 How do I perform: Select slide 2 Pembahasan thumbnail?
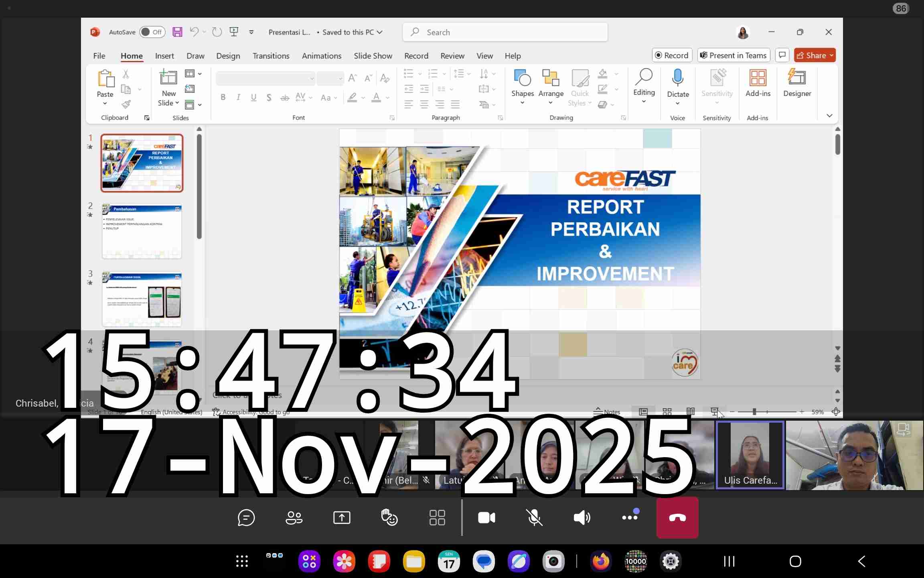coord(142,232)
